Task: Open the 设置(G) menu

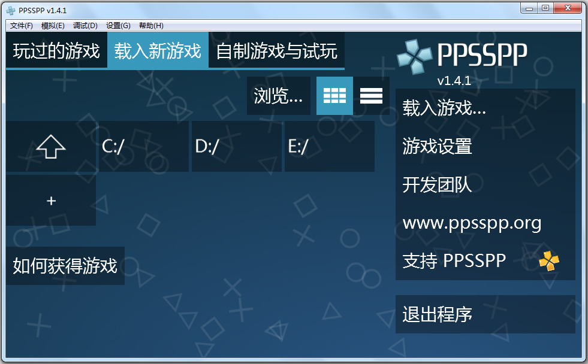Action: coord(118,26)
